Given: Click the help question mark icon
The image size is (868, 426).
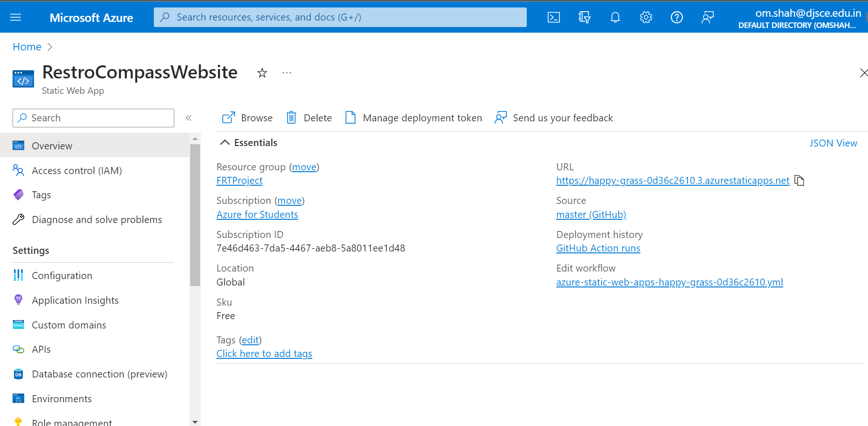Looking at the screenshot, I should click(x=676, y=17).
